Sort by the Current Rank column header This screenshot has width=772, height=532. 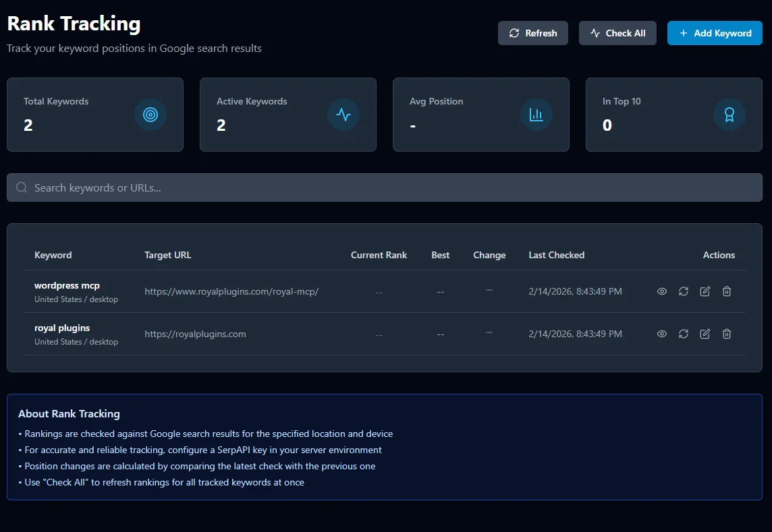pos(379,255)
